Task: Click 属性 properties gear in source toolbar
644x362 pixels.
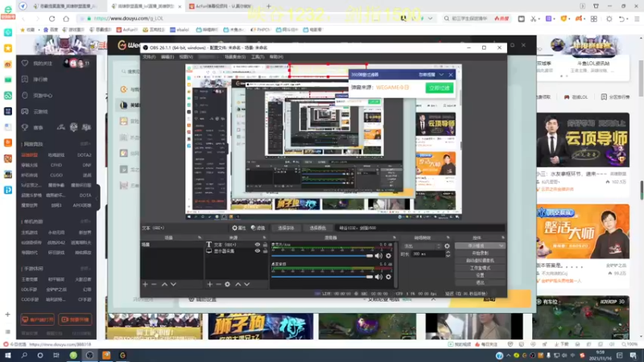Action: tap(238, 228)
